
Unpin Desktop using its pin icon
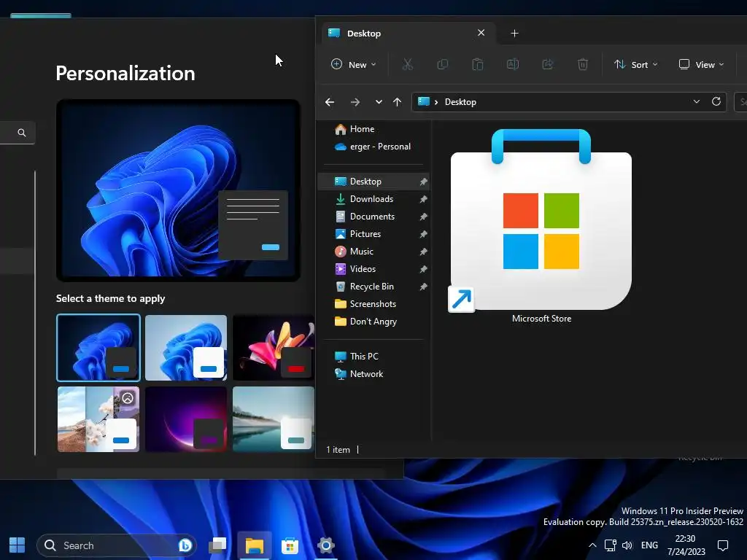[x=423, y=182]
